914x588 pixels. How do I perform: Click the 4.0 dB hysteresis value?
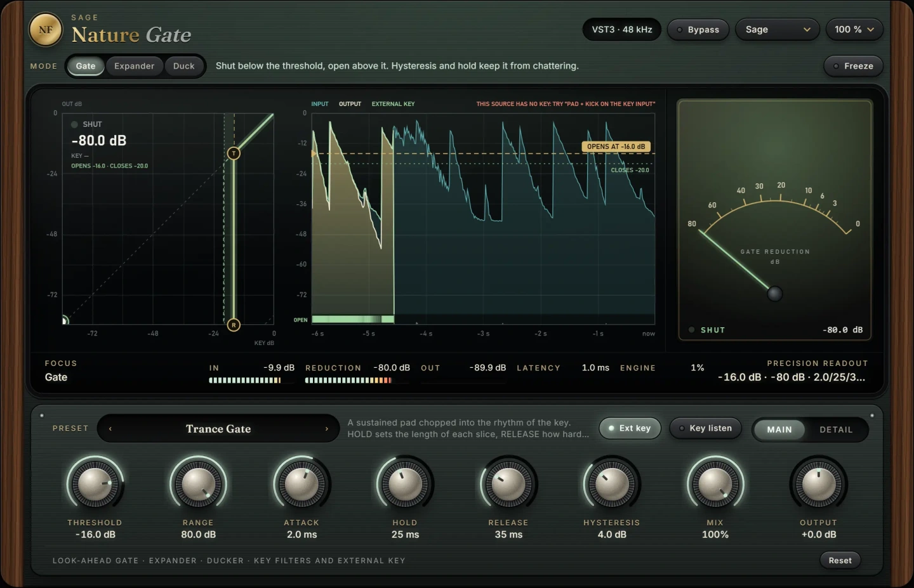[x=612, y=535]
